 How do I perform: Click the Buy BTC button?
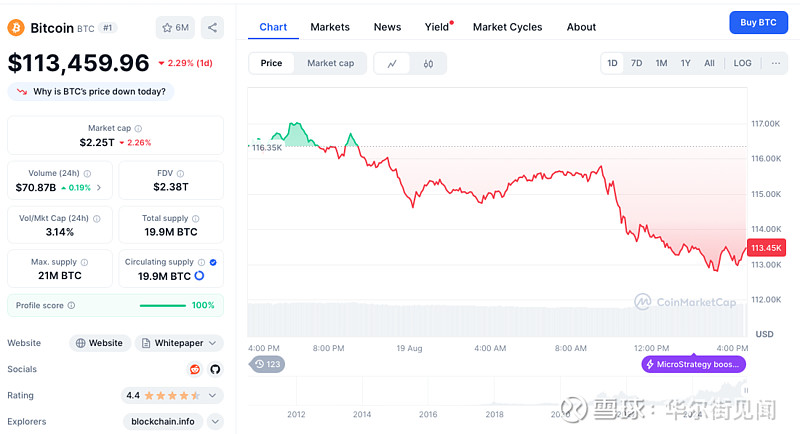757,22
